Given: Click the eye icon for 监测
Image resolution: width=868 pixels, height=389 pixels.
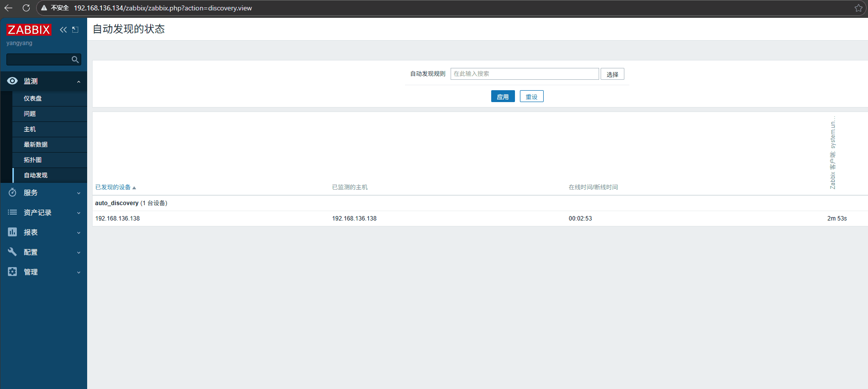Looking at the screenshot, I should click(12, 81).
